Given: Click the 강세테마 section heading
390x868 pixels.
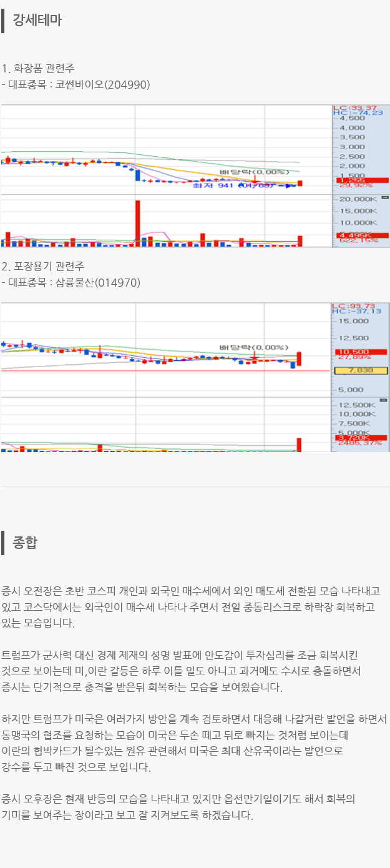Looking at the screenshot, I should click(37, 20).
